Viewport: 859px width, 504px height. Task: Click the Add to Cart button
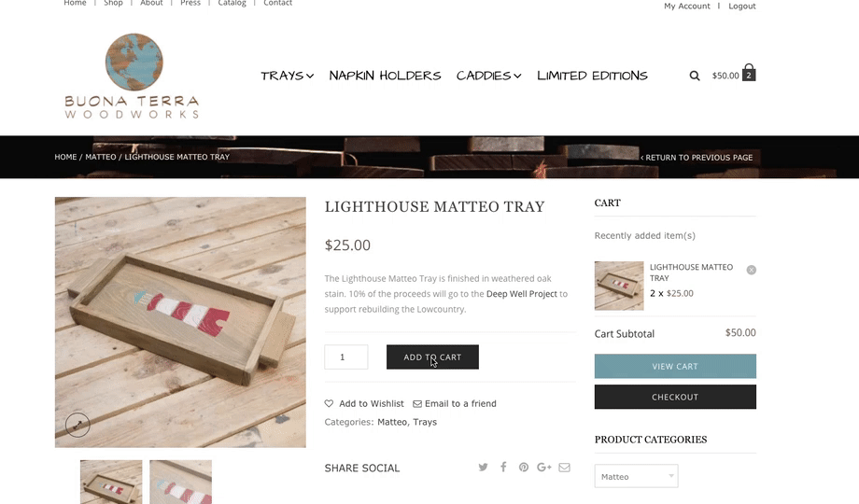point(432,357)
